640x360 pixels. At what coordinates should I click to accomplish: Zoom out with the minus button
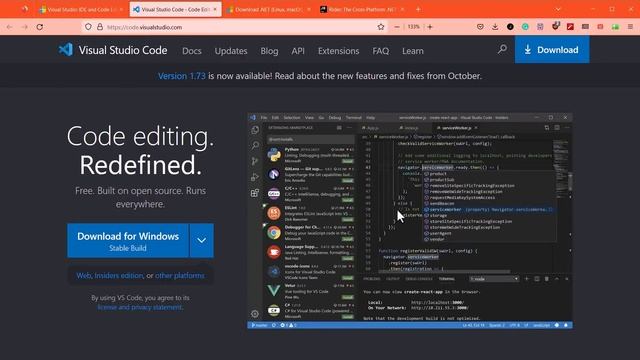pyautogui.click(x=397, y=27)
